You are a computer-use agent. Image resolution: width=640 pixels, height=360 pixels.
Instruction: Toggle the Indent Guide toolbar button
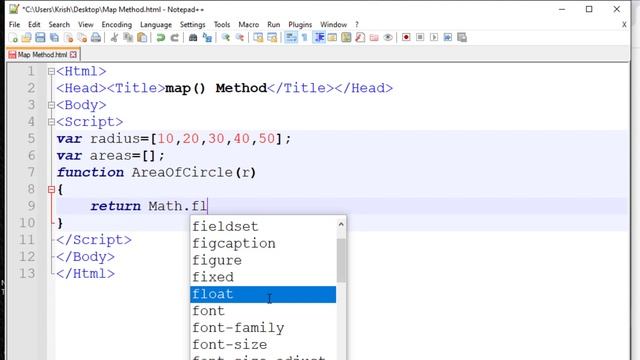319,38
